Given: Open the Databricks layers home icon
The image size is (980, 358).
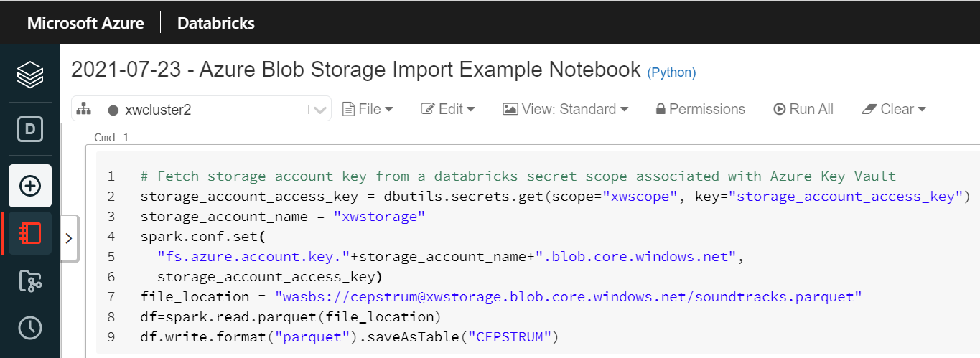Looking at the screenshot, I should (30, 74).
